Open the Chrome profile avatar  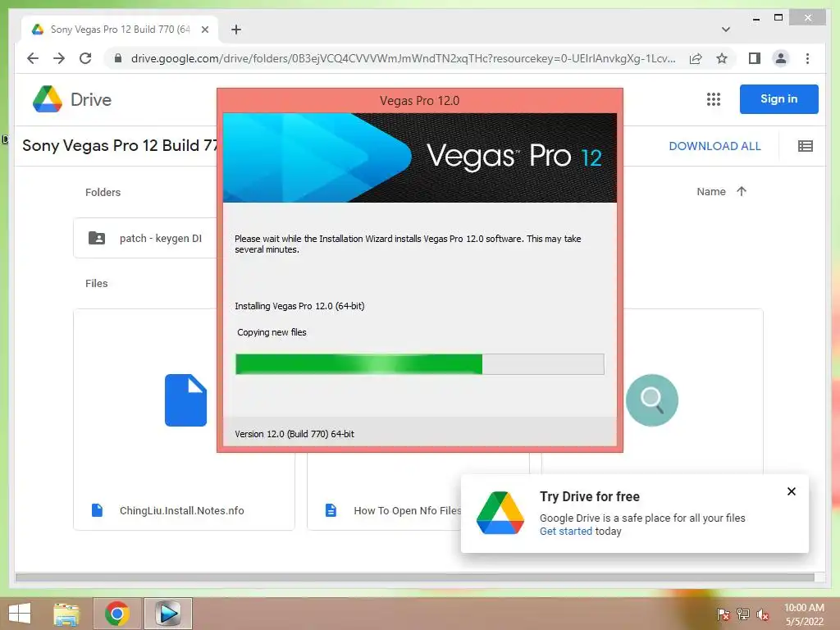pos(781,58)
